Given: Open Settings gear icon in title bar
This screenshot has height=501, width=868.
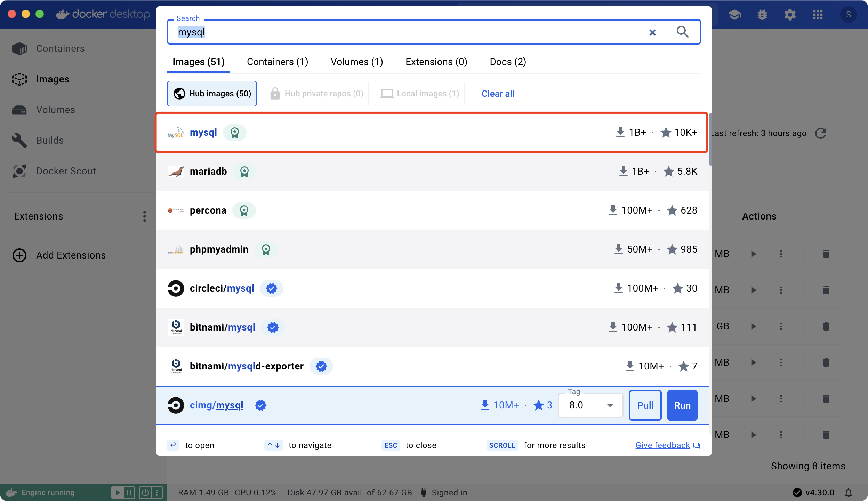Looking at the screenshot, I should [790, 15].
